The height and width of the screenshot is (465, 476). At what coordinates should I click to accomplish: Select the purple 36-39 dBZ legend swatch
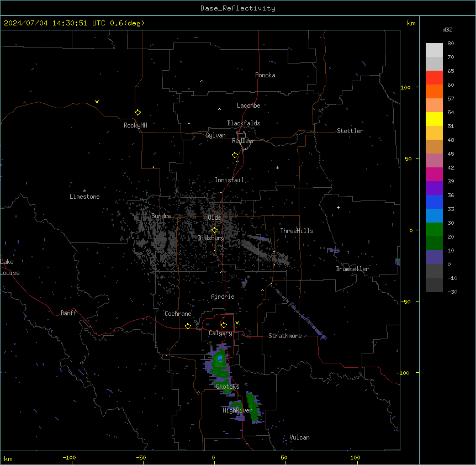[x=434, y=188]
